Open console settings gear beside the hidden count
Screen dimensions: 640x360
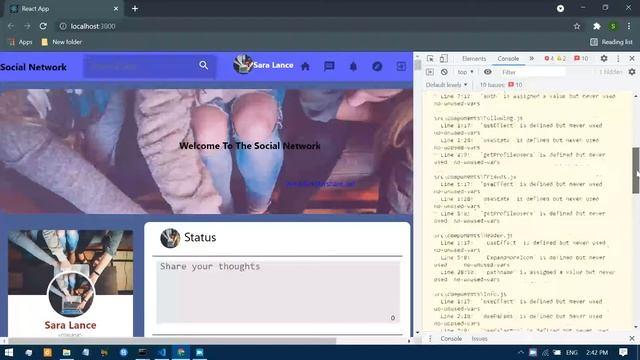pyautogui.click(x=632, y=72)
